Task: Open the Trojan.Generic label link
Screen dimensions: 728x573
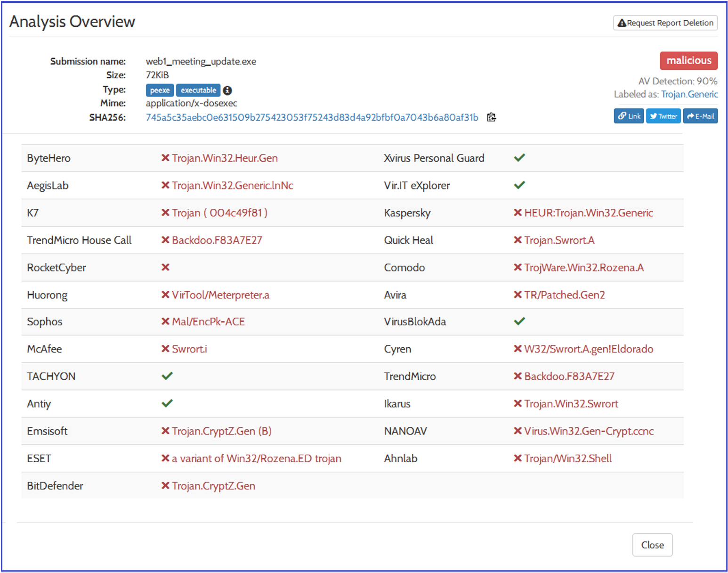Action: point(690,94)
